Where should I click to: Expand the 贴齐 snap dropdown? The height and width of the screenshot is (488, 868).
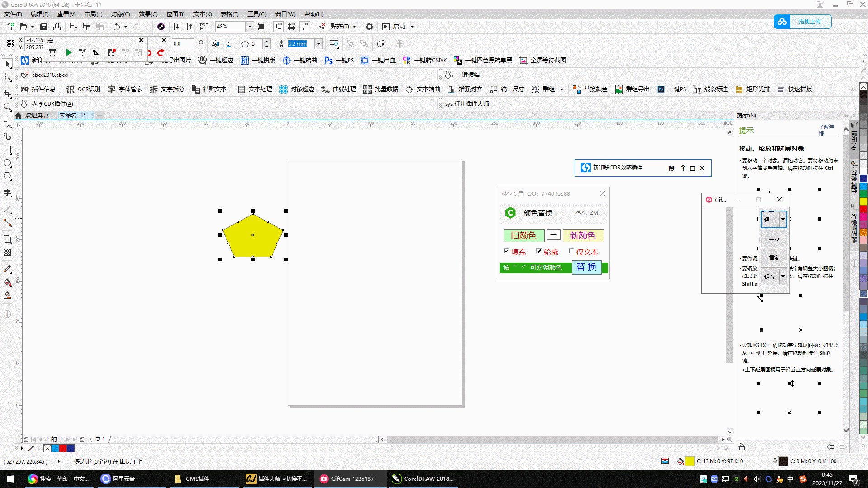[x=354, y=27]
